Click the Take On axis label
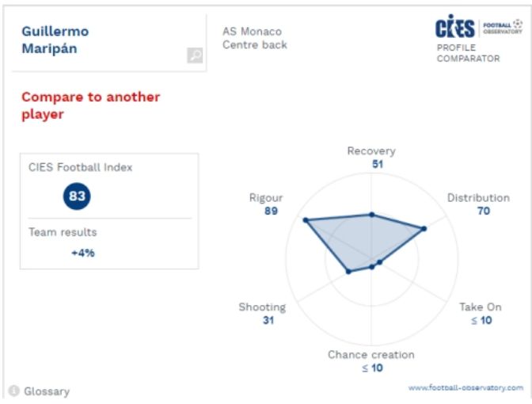Image resolution: width=532 pixels, height=404 pixels. coord(481,307)
